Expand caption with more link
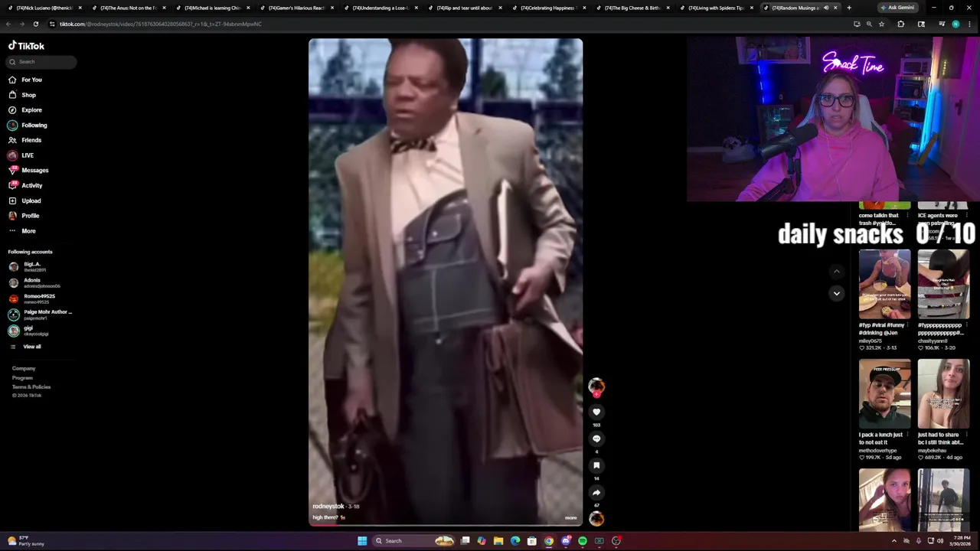Image resolution: width=980 pixels, height=551 pixels. pyautogui.click(x=570, y=518)
